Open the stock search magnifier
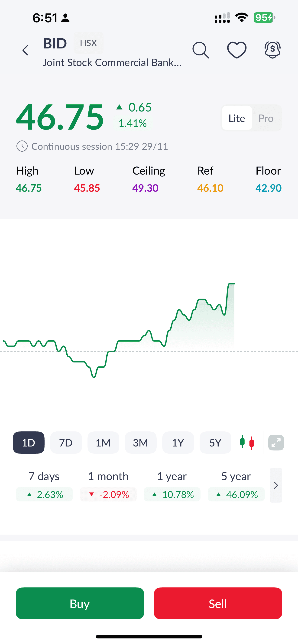 pyautogui.click(x=201, y=50)
